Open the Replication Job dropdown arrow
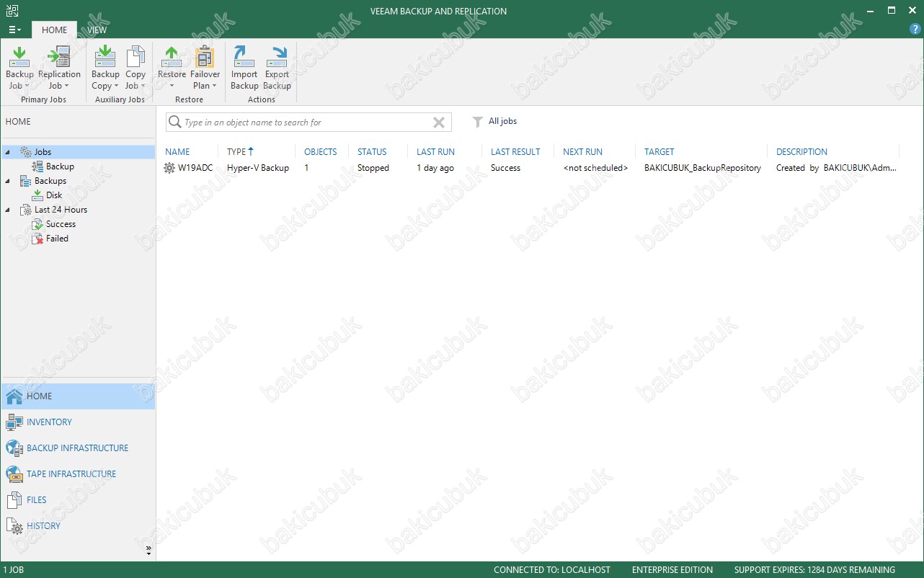Screen dimensions: 924x578 coord(66,86)
